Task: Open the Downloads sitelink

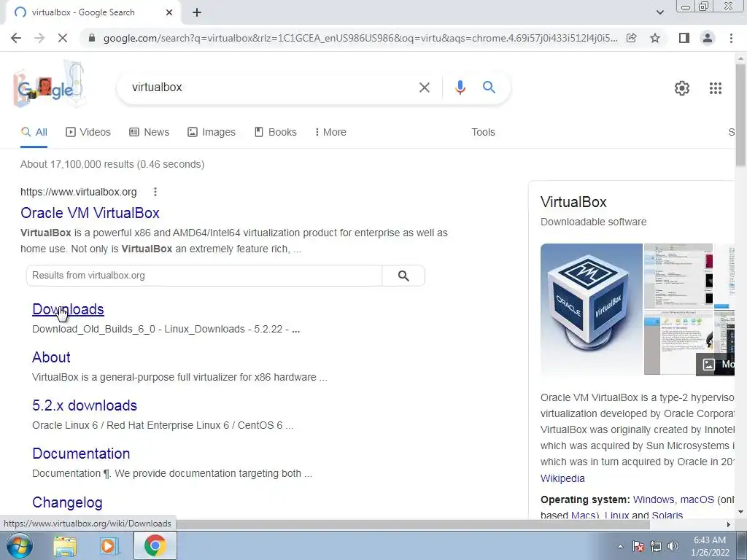Action: pyautogui.click(x=68, y=309)
